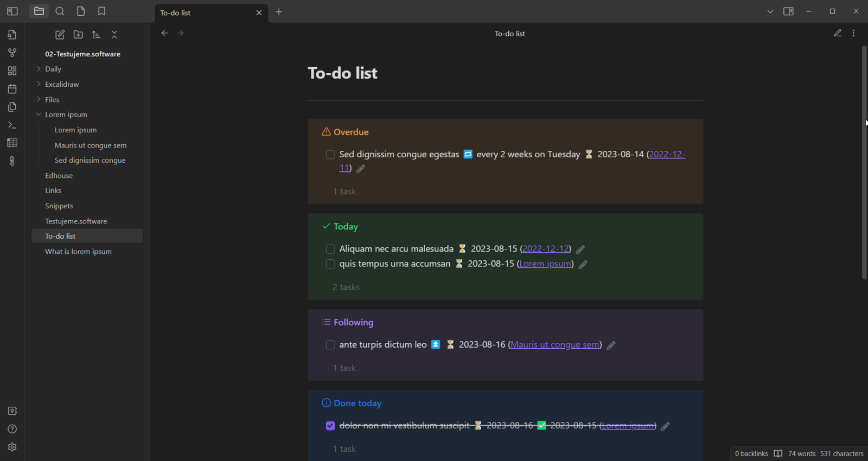Check the Aliquam nec arcu malesuada task
Viewport: 868px width, 461px height.
[x=330, y=249]
